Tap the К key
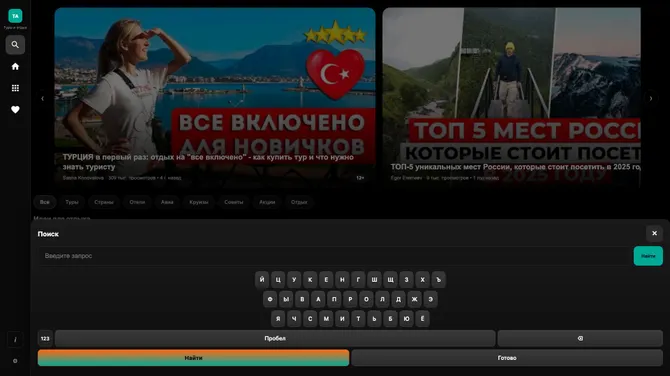Image resolution: width=670 pixels, height=376 pixels. [x=310, y=280]
